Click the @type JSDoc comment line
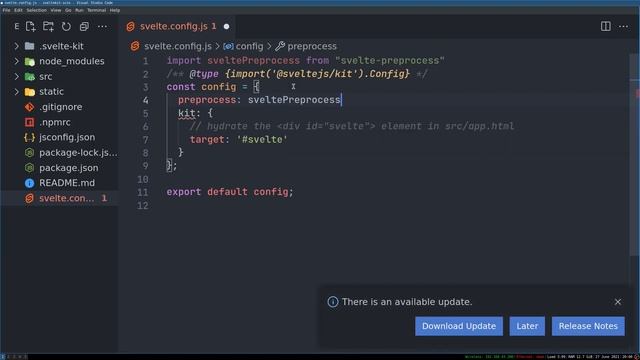Image resolution: width=640 pixels, height=360 pixels. pyautogui.click(x=297, y=74)
